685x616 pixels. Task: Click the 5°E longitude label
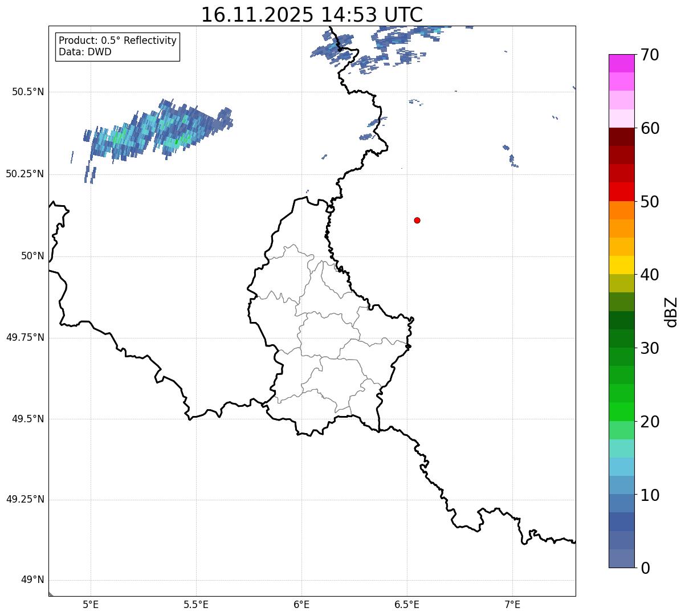91,604
